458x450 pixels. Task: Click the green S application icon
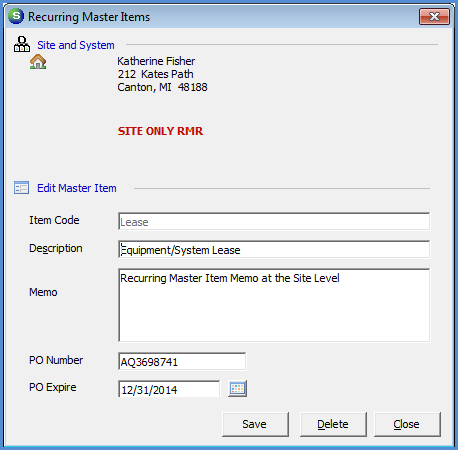(x=16, y=16)
